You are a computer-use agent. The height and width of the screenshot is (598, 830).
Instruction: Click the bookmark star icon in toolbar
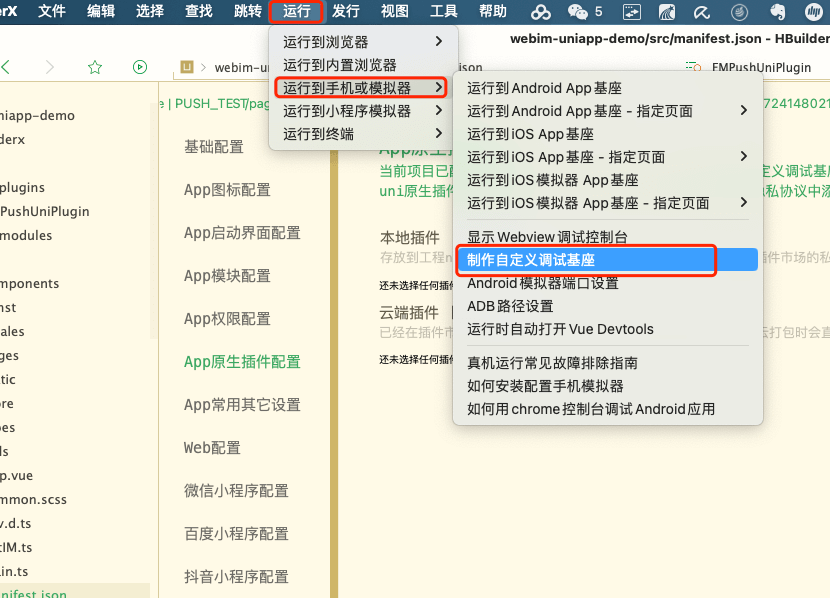click(95, 67)
